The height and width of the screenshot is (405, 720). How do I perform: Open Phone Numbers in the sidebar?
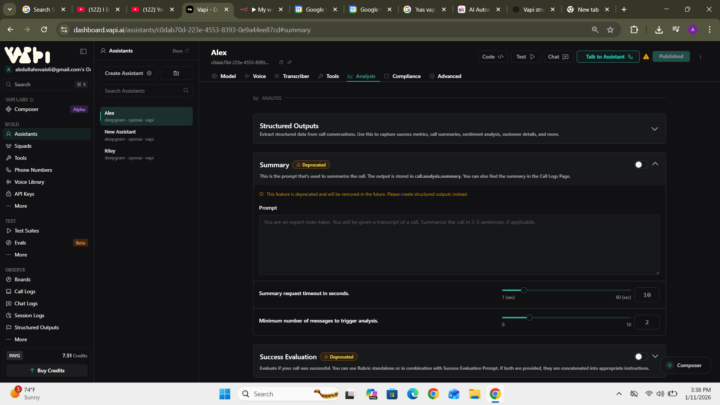tap(33, 170)
